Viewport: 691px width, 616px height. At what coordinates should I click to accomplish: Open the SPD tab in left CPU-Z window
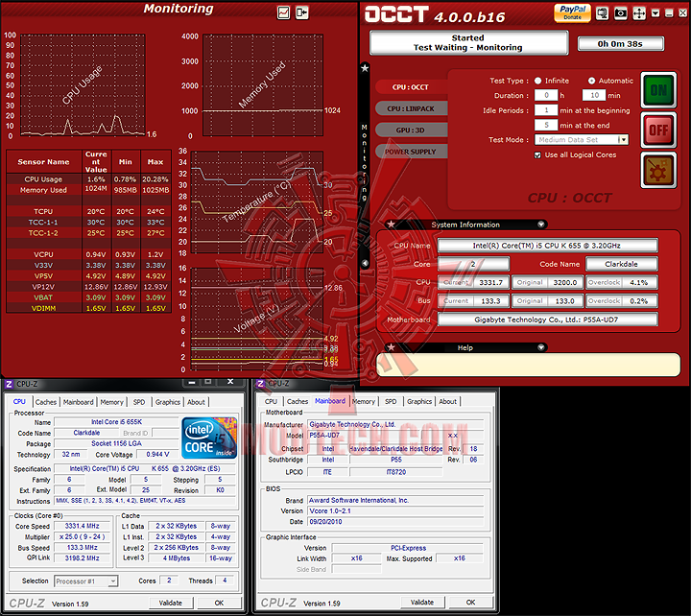click(x=139, y=402)
